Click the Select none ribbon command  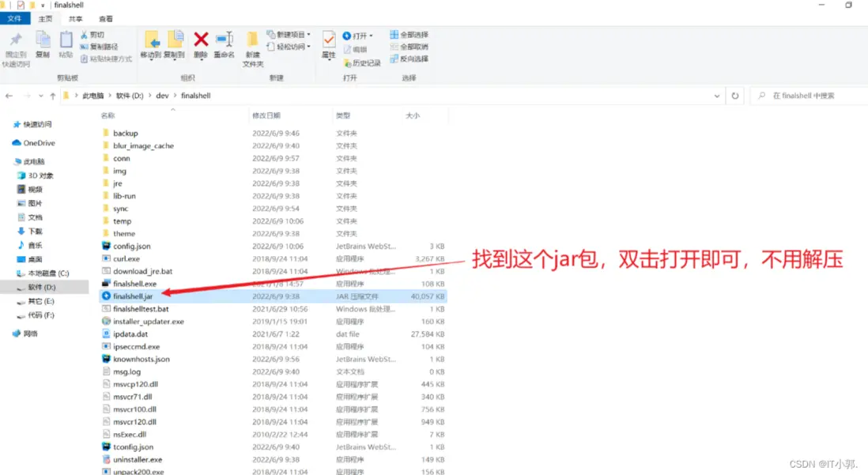tap(409, 47)
